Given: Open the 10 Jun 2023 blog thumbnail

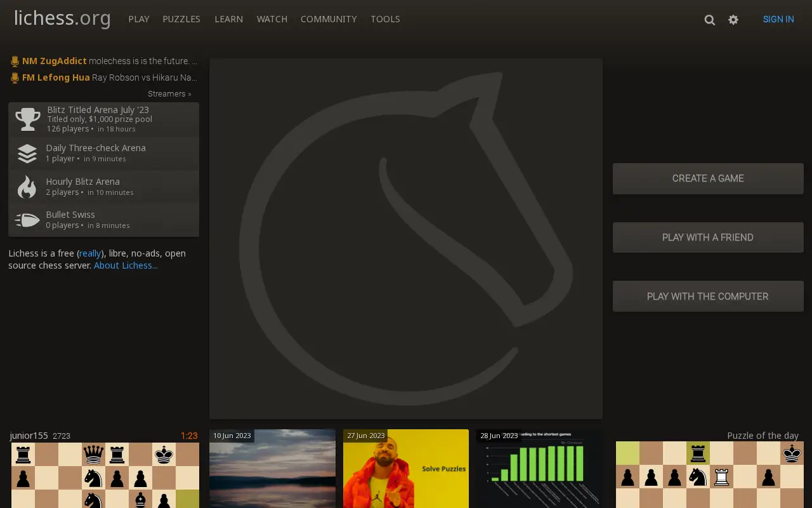Looking at the screenshot, I should point(272,469).
